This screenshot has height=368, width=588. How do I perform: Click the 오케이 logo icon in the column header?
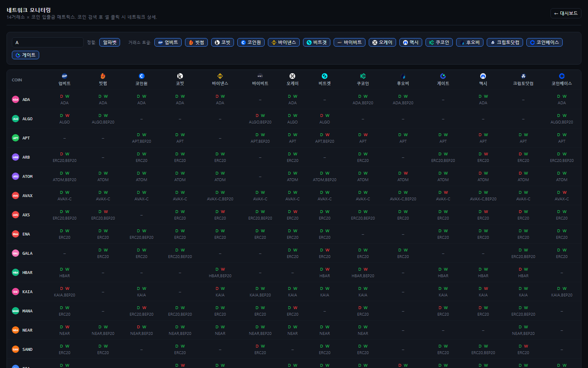pos(293,76)
